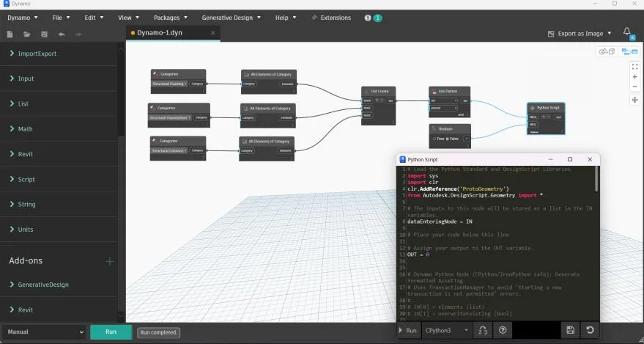Expand the ImportExport library category
644x344 pixels.
(x=59, y=54)
